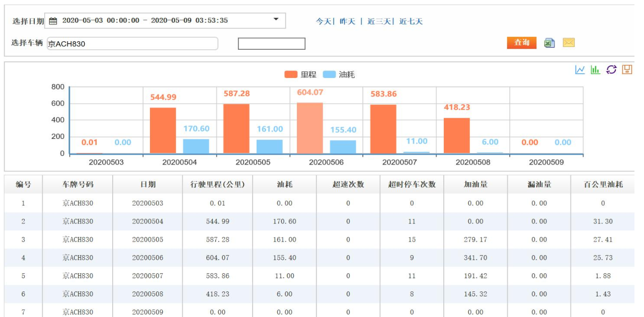Click the purple chart refresh icon
The height and width of the screenshot is (317, 644).
[x=611, y=70]
